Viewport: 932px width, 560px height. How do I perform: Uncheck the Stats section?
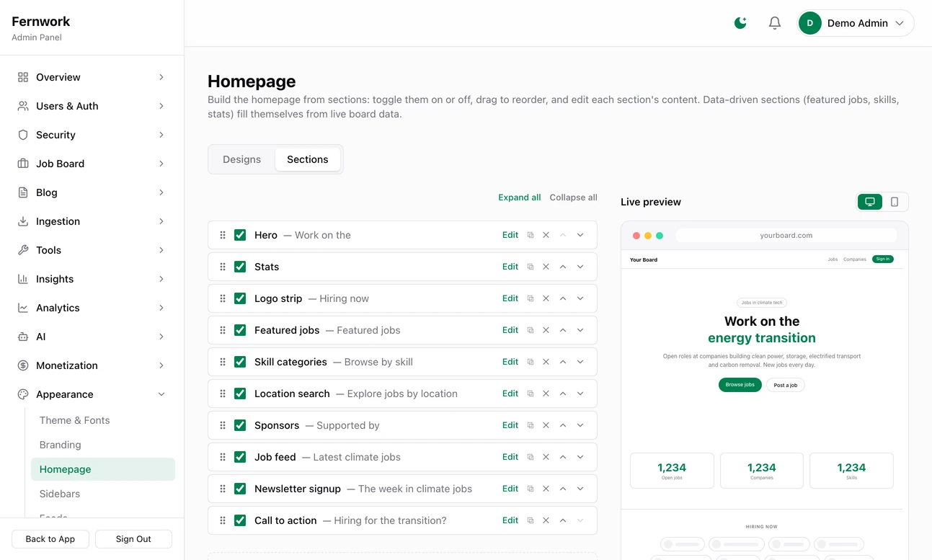point(240,267)
